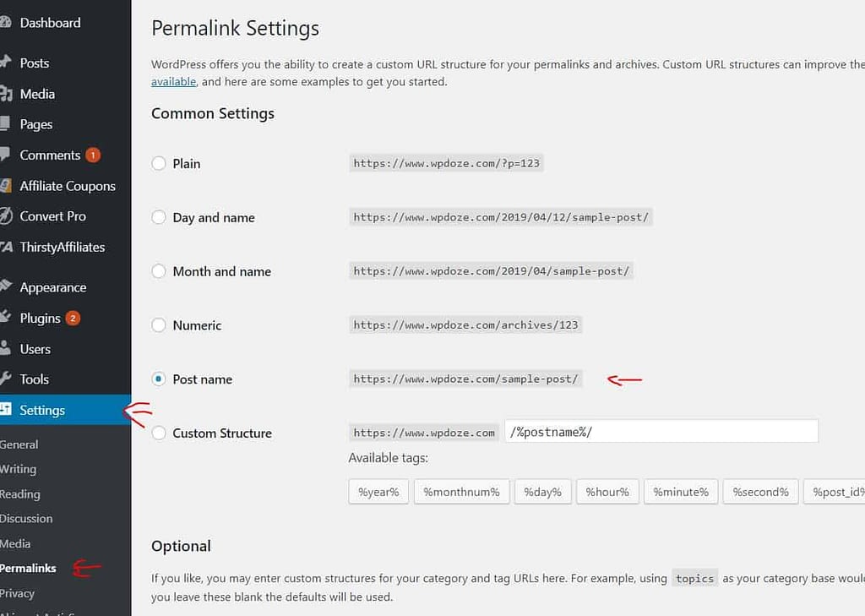Click the Comments speech bubble icon
Screen dimensions: 865x616
5,154
